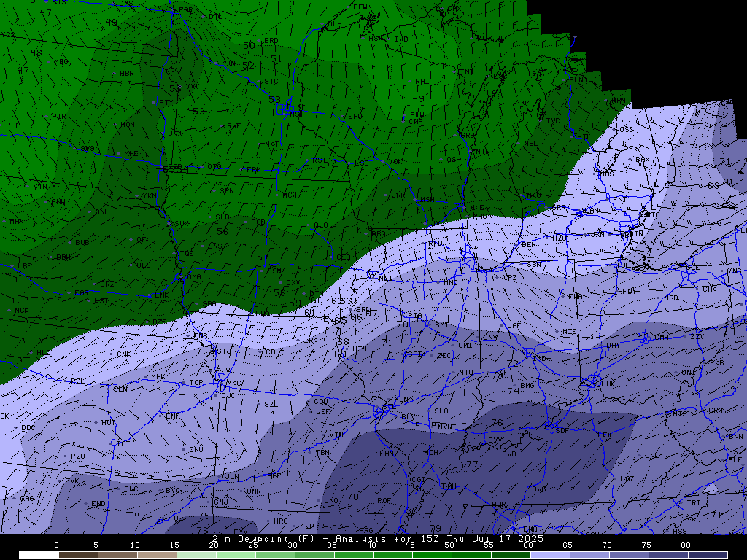
Task: Click the dark green 55–60 legend swatch
Action: coord(511,555)
